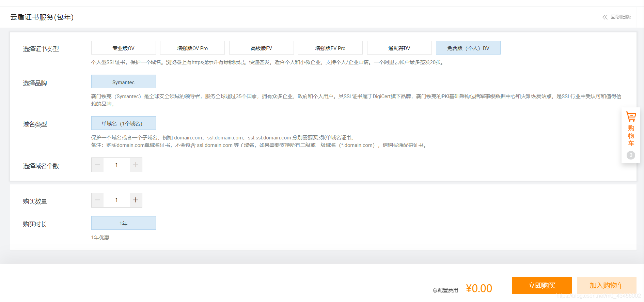
Task: Choose 单域名（1个域名）domain type
Action: 124,123
